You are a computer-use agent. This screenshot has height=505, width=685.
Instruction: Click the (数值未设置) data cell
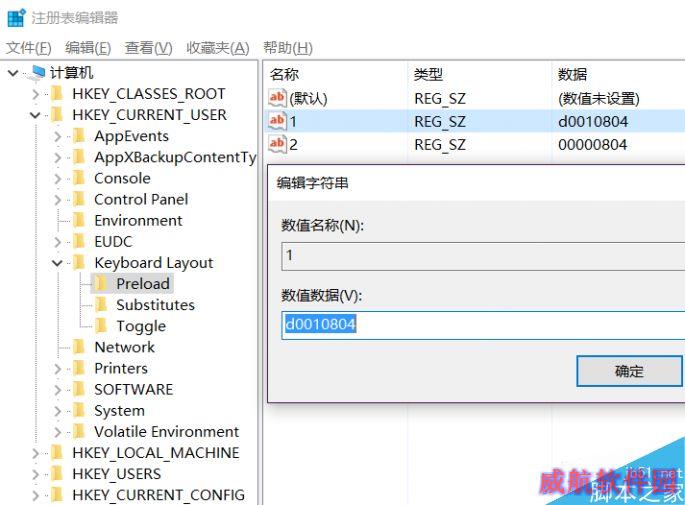click(x=599, y=99)
